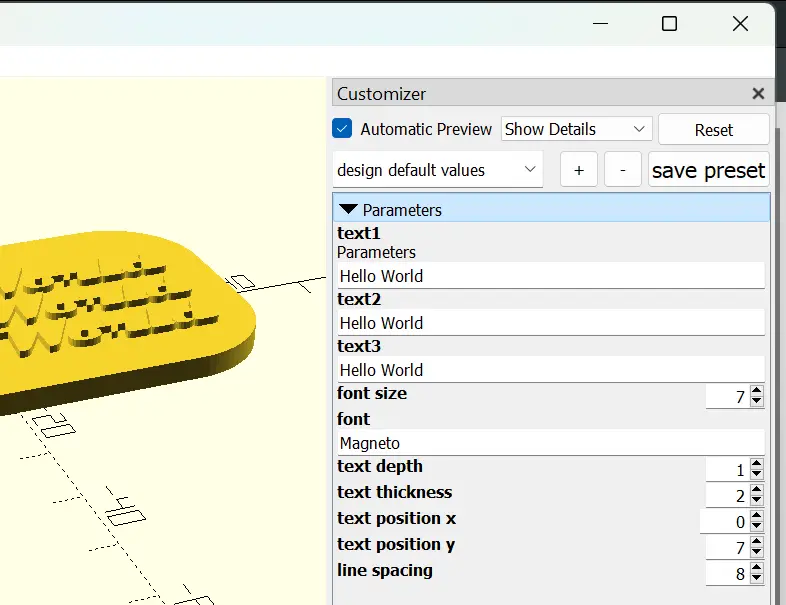Click the line spacing number field

[728, 573]
